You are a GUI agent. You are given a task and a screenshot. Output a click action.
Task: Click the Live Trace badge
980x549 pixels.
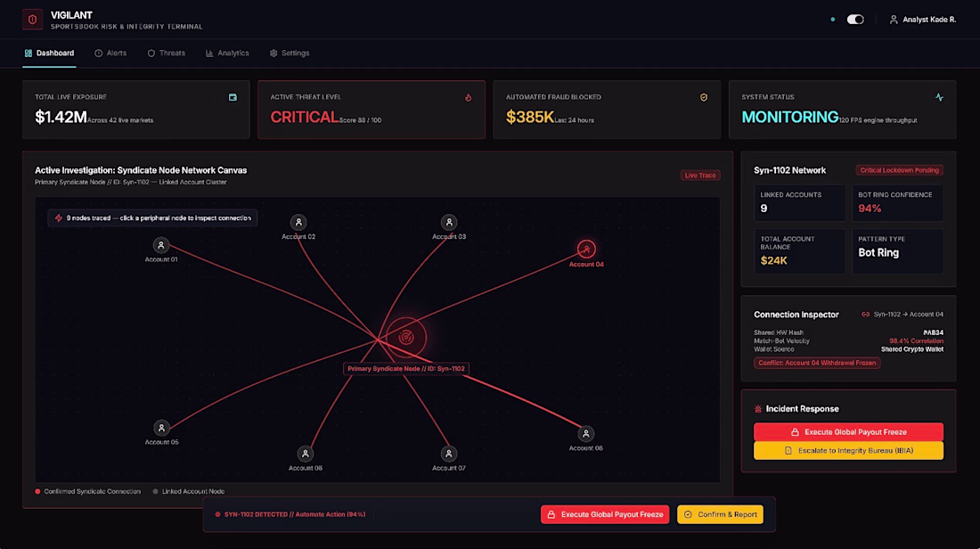pyautogui.click(x=700, y=175)
